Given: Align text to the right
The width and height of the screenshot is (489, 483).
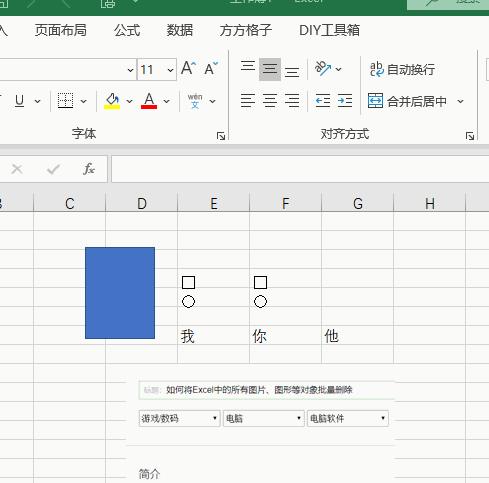Looking at the screenshot, I should tap(292, 100).
